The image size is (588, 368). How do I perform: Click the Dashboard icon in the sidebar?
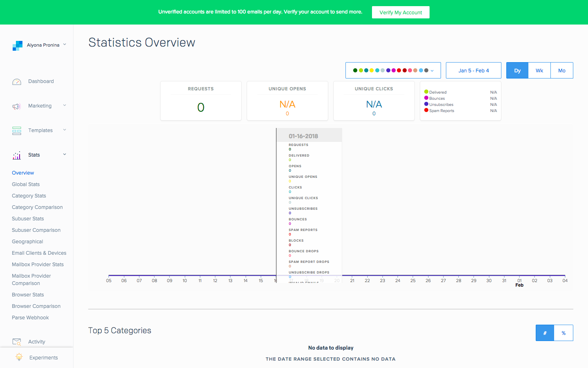16,81
